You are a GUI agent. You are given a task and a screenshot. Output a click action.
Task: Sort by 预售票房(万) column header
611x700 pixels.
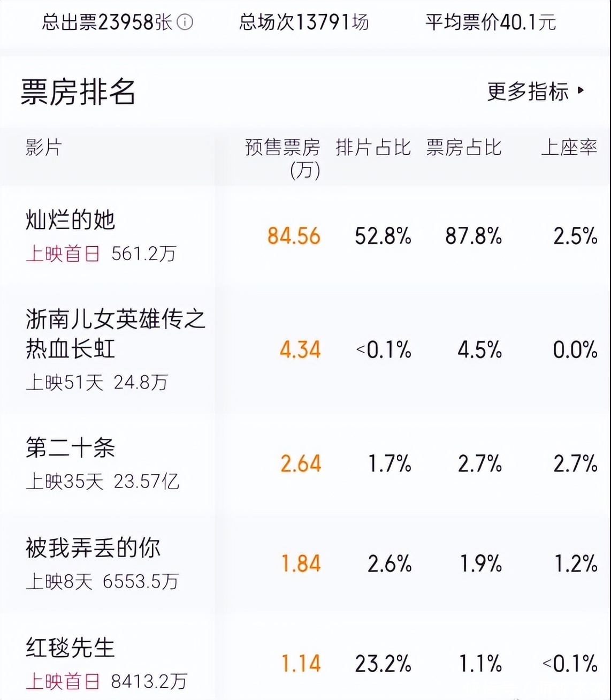click(x=282, y=158)
